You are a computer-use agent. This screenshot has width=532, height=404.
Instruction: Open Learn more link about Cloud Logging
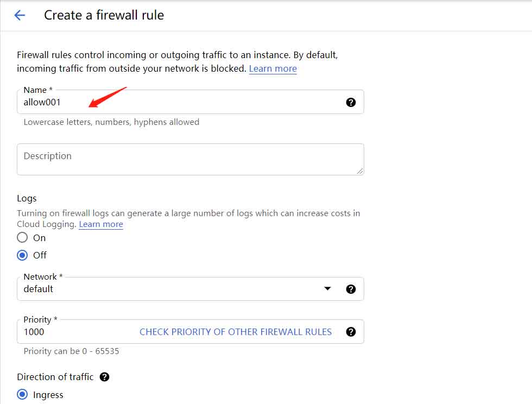coord(101,224)
